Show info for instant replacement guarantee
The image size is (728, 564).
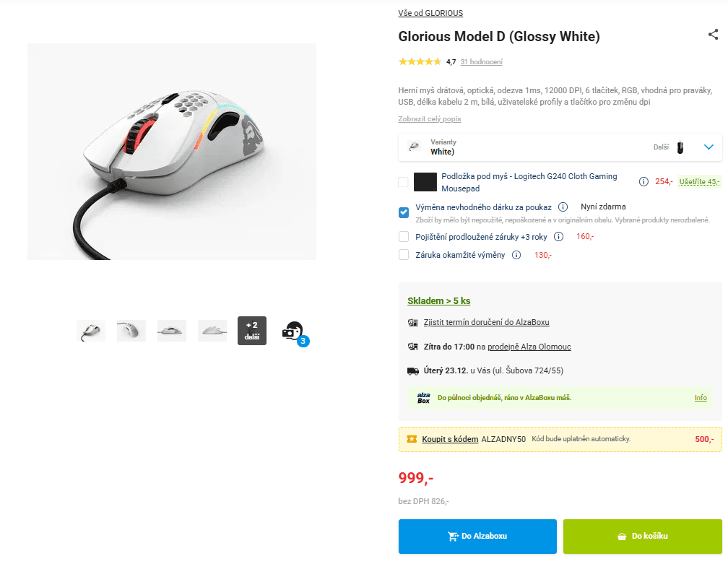coord(516,255)
